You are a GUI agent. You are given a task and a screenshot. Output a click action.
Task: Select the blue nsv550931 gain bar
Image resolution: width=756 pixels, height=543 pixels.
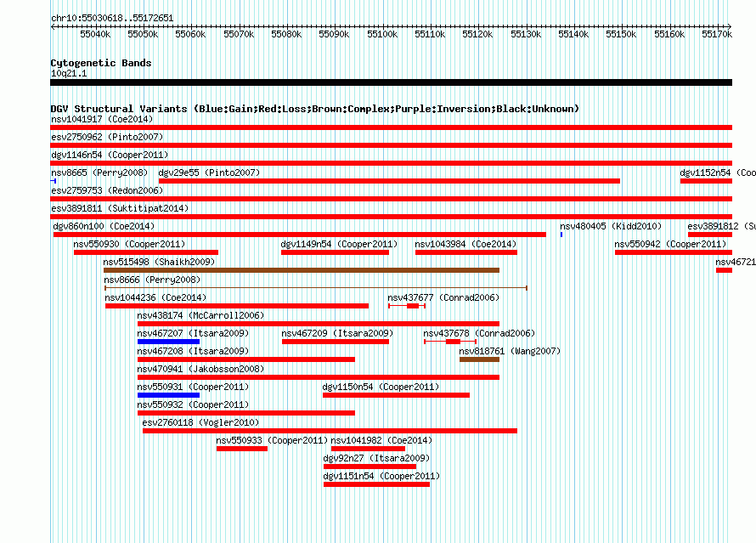click(168, 395)
